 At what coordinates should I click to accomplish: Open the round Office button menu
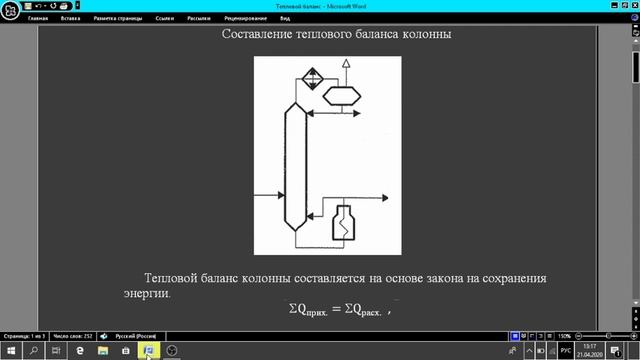[10, 11]
